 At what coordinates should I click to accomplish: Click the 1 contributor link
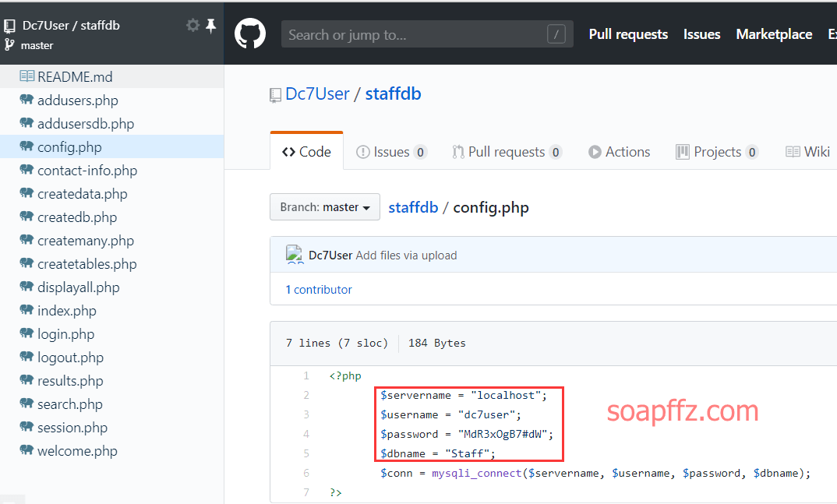point(319,290)
